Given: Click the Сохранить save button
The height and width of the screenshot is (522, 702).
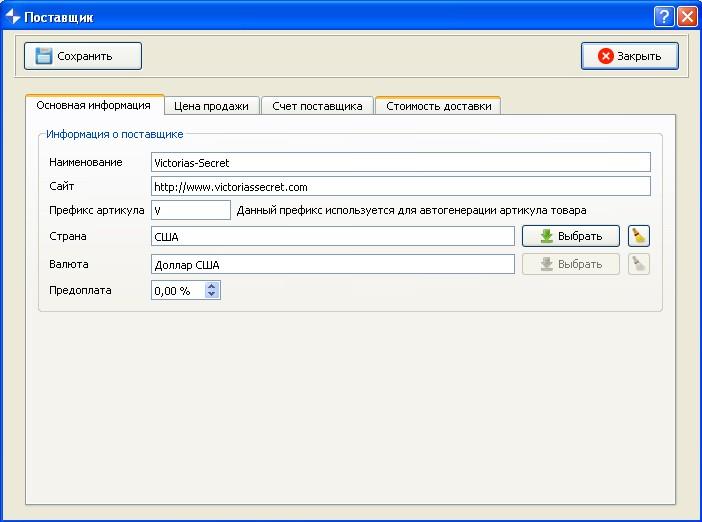Looking at the screenshot, I should coord(83,56).
